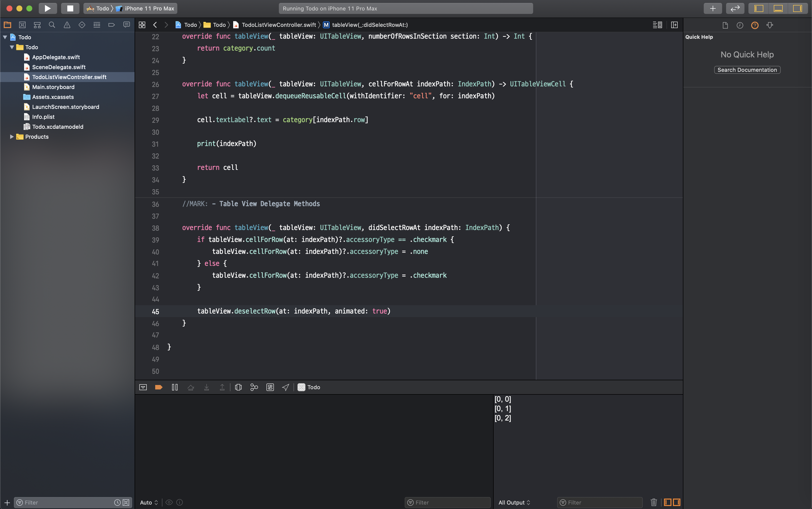Open the Find navigator (magnifier icon)

point(52,25)
